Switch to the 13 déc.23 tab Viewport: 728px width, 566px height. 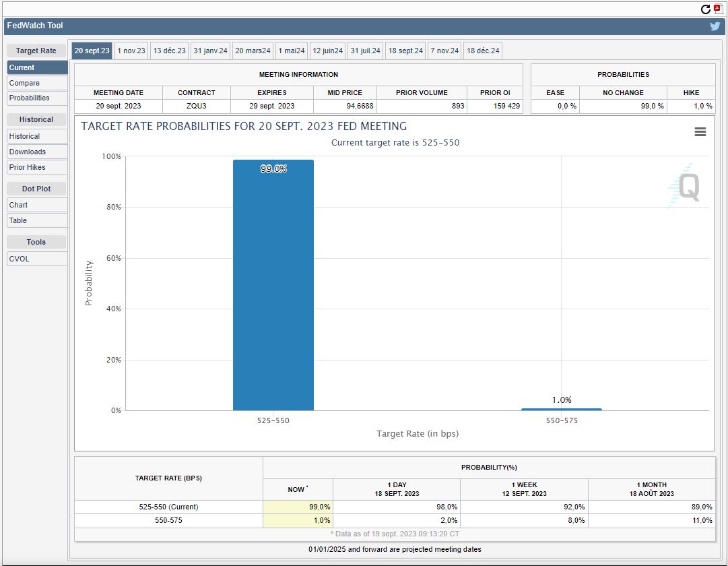click(x=170, y=51)
